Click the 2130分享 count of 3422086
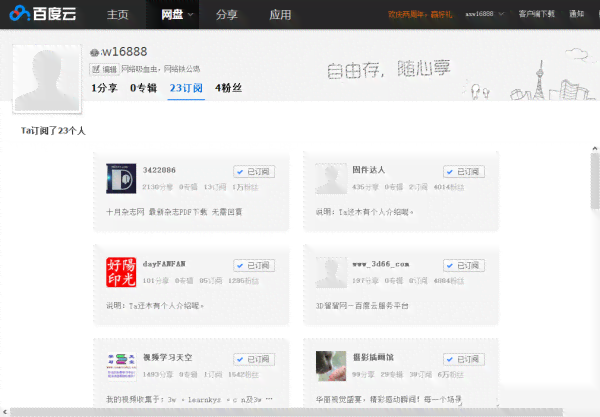600x417 pixels. pos(158,187)
